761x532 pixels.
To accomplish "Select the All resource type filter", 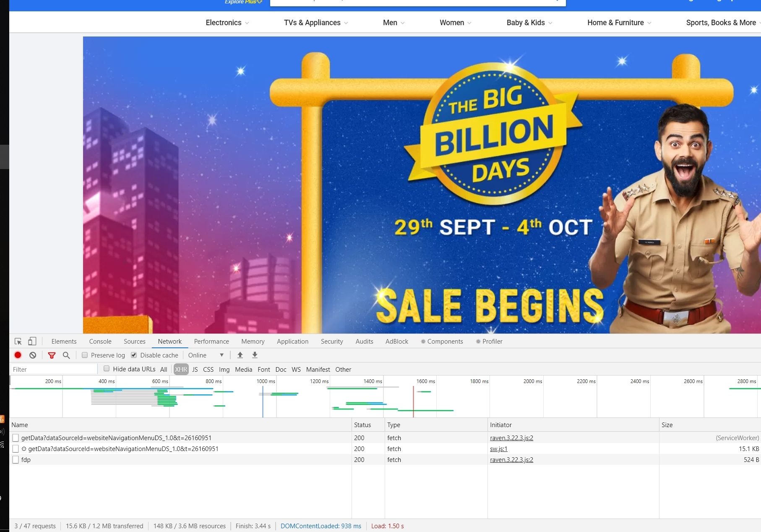I will 164,370.
